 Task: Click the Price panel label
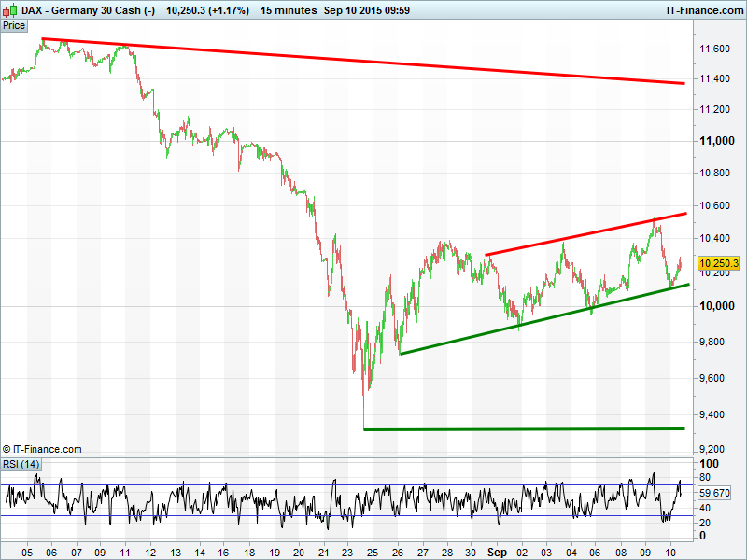pyautogui.click(x=14, y=25)
